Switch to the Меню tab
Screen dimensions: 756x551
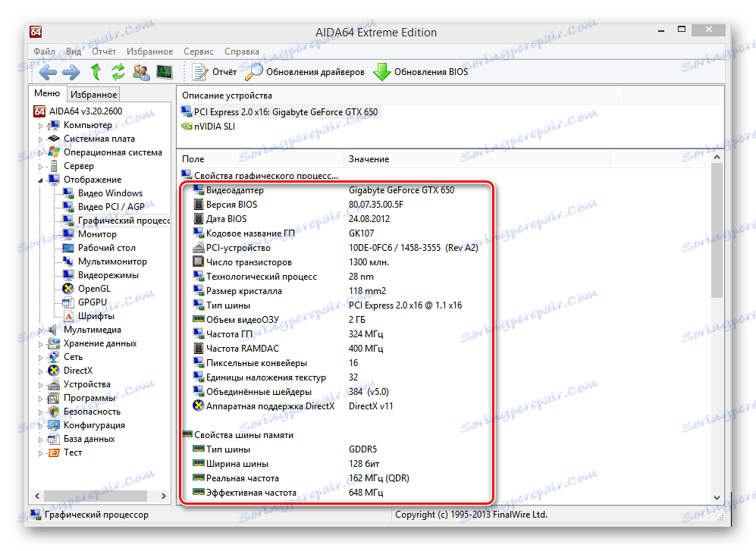[47, 93]
